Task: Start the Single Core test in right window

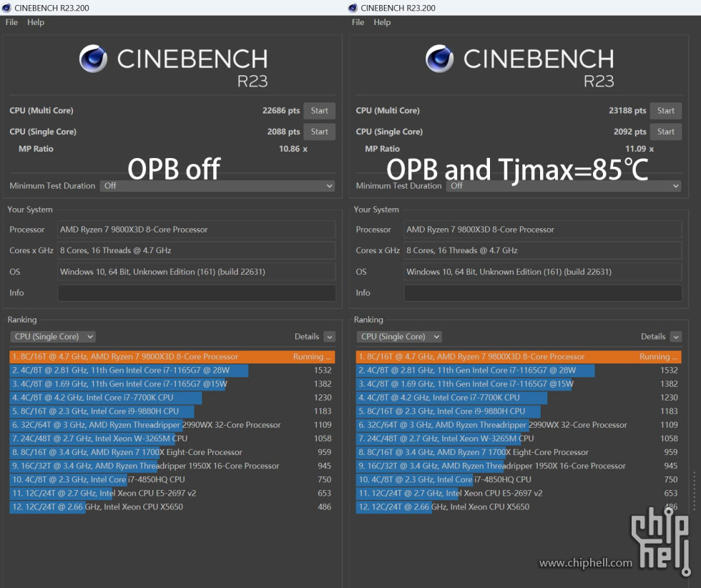Action: coord(666,132)
